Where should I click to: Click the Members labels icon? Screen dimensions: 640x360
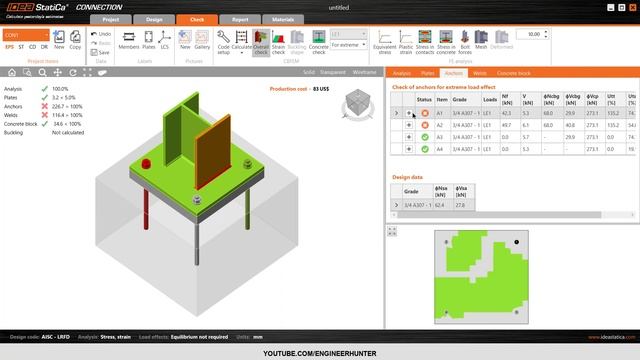129,40
